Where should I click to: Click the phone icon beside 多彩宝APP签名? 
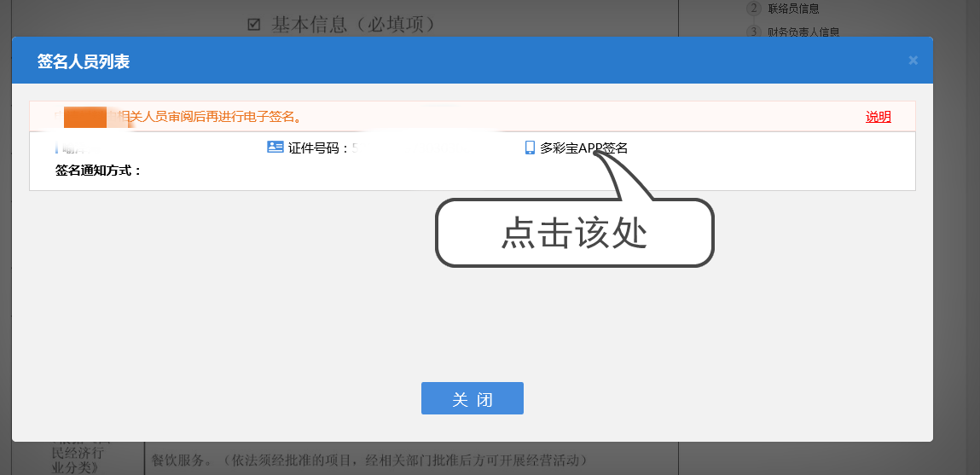point(530,148)
